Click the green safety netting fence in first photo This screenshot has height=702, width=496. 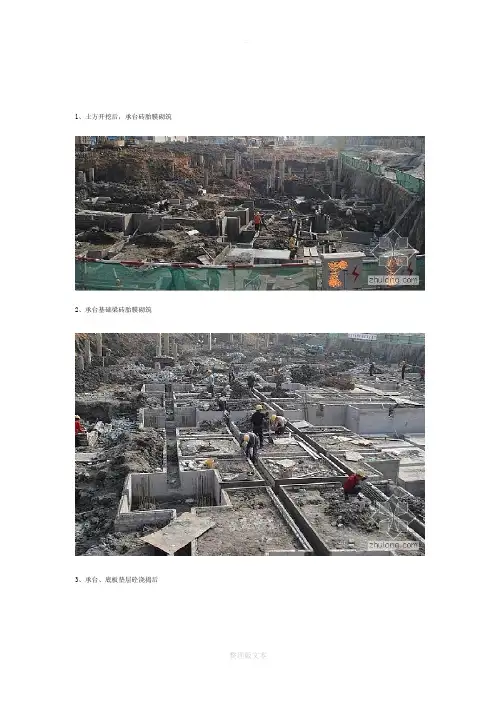197,277
